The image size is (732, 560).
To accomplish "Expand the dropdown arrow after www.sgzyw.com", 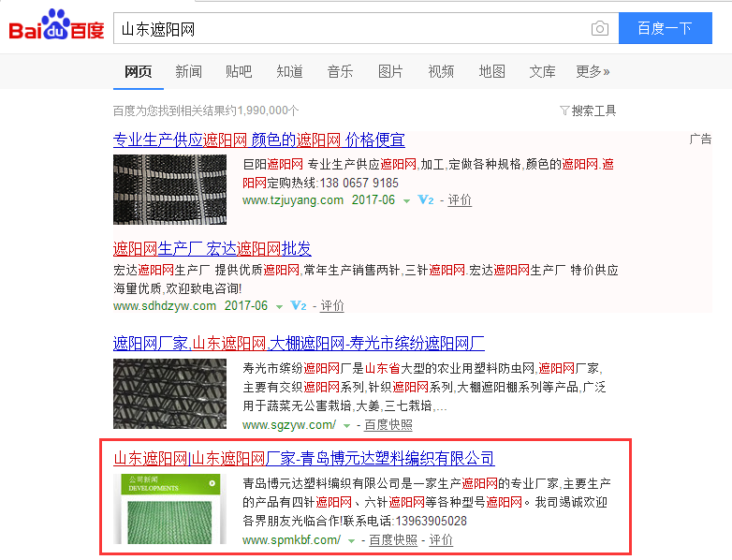I will [x=346, y=426].
